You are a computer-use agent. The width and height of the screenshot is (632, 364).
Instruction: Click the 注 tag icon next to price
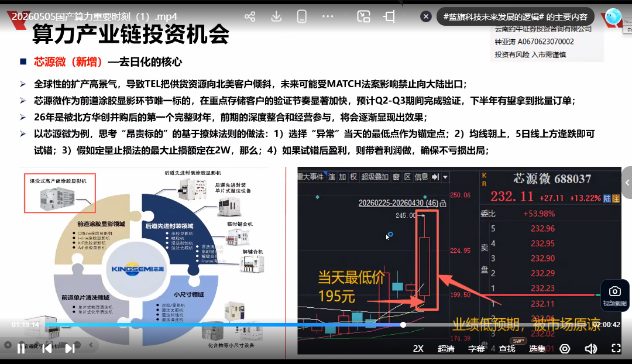coord(616,198)
